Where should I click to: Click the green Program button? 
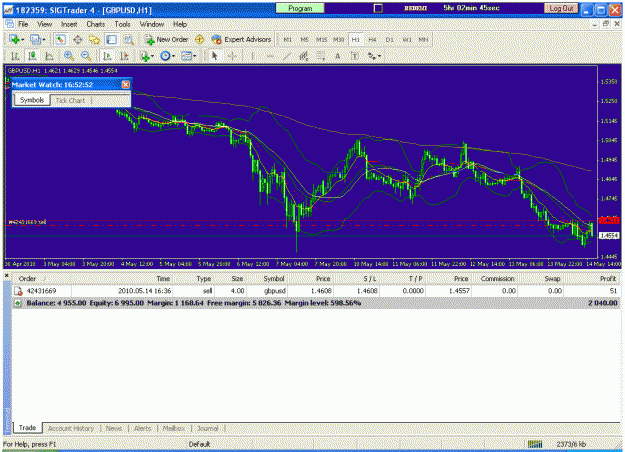300,8
